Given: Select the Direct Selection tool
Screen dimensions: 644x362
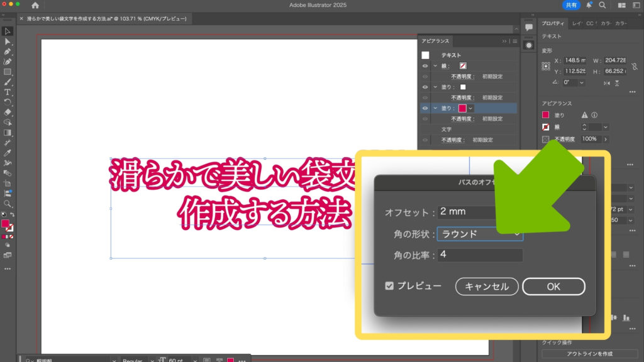Looking at the screenshot, I should 8,41.
